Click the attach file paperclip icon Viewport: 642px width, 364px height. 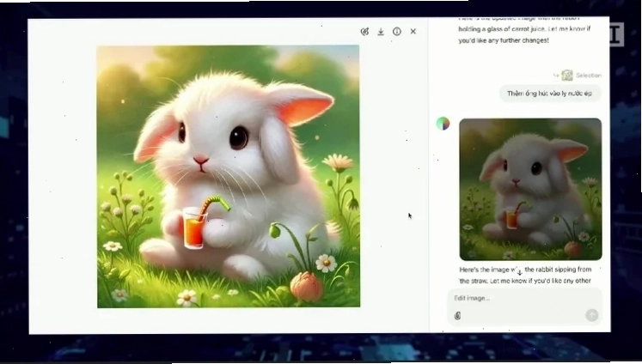(458, 315)
